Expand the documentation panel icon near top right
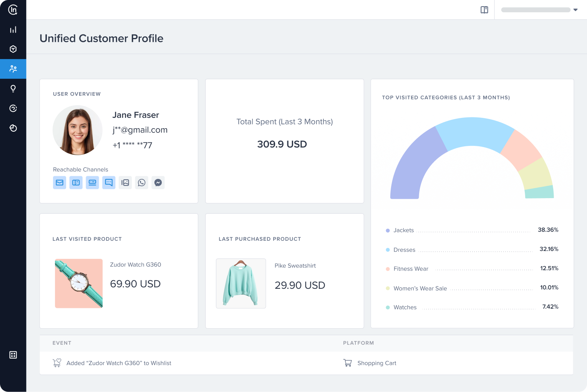587x392 pixels. 484,10
